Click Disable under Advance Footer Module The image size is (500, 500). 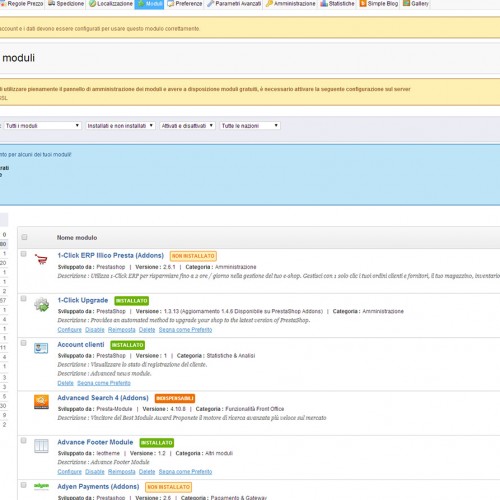(x=95, y=472)
